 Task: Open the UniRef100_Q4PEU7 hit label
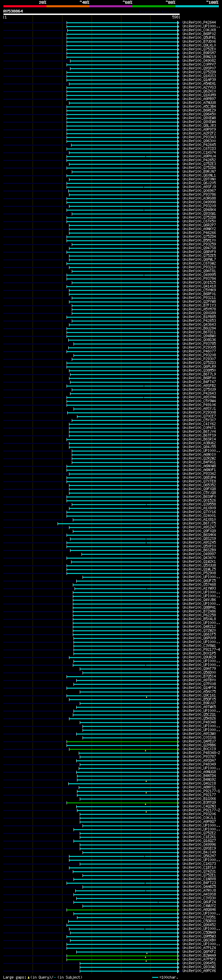199,741
